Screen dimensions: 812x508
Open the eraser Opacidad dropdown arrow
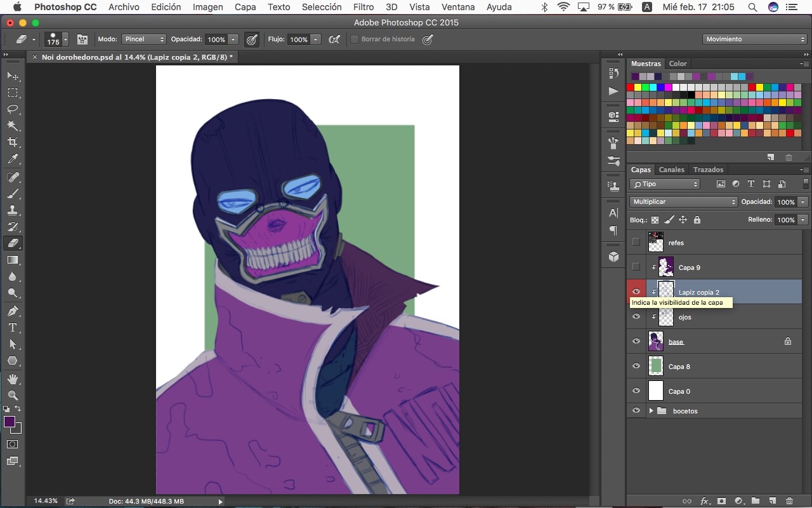pos(233,39)
